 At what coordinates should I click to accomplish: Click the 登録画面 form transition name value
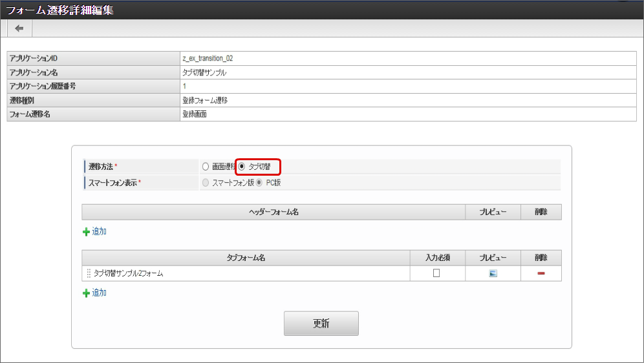pyautogui.click(x=195, y=114)
